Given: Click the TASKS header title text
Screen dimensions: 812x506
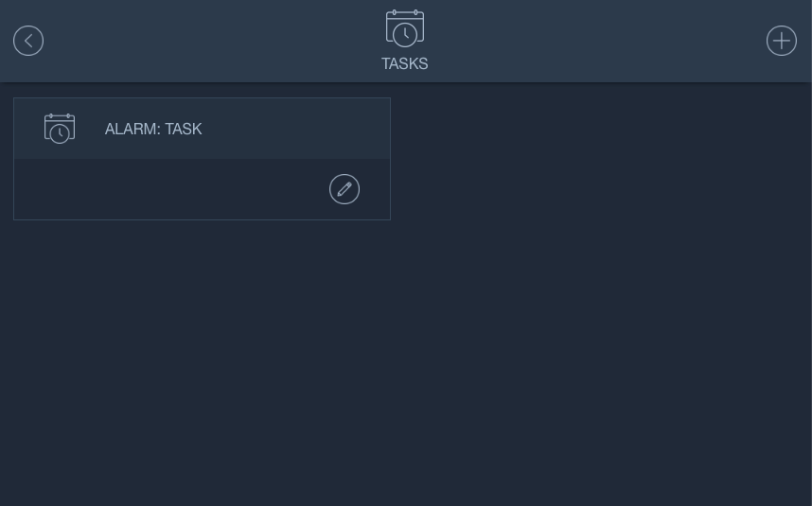Looking at the screenshot, I should pos(404,64).
